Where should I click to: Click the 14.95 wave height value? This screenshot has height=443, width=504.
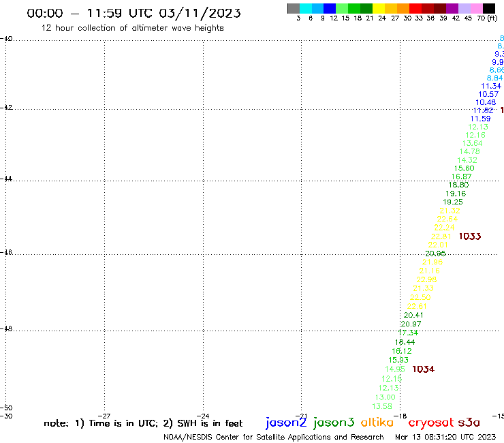pos(395,369)
